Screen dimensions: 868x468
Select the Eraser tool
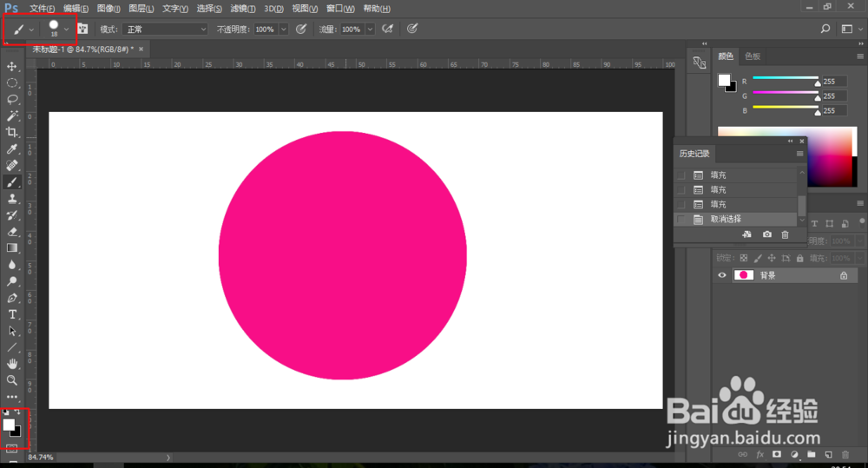point(11,232)
